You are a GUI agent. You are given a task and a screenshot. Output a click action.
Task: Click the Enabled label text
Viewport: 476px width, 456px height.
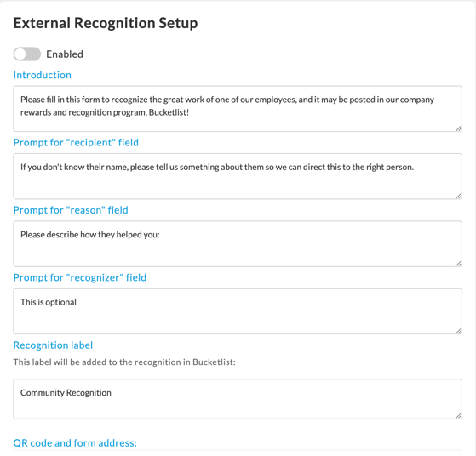click(65, 54)
